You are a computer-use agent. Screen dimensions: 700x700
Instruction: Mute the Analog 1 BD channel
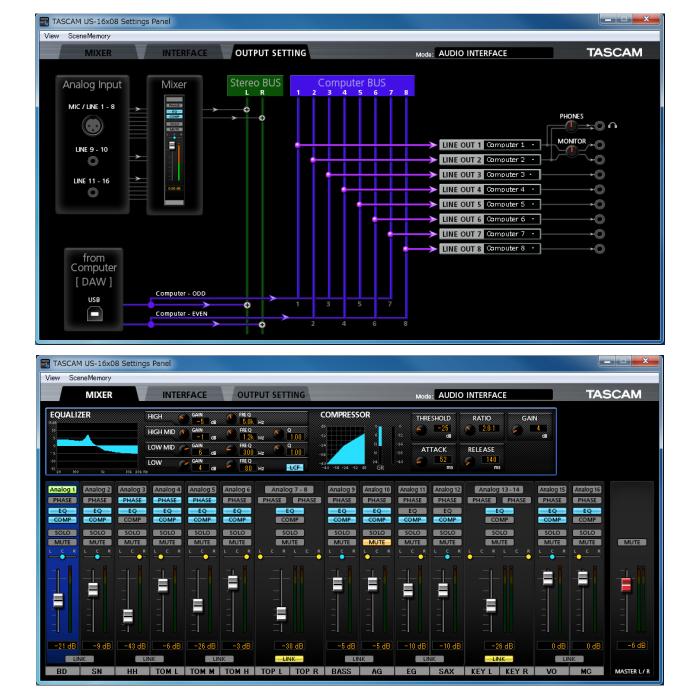pos(62,542)
